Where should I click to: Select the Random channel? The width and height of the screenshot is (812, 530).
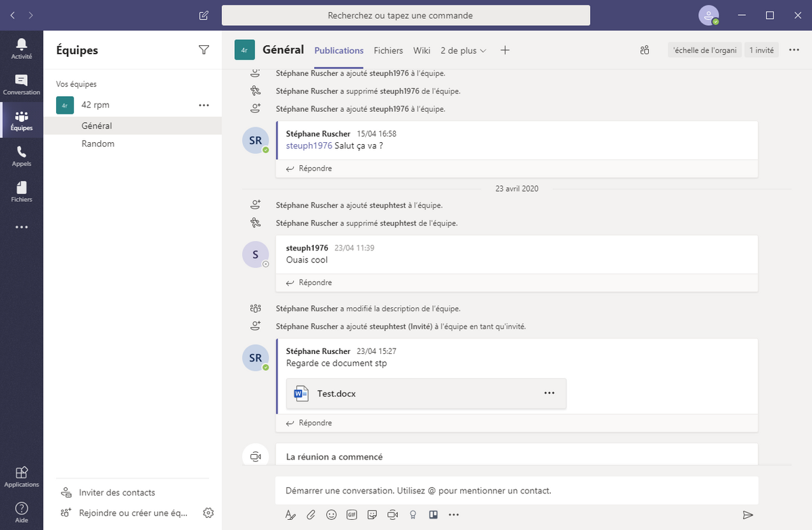point(133,143)
